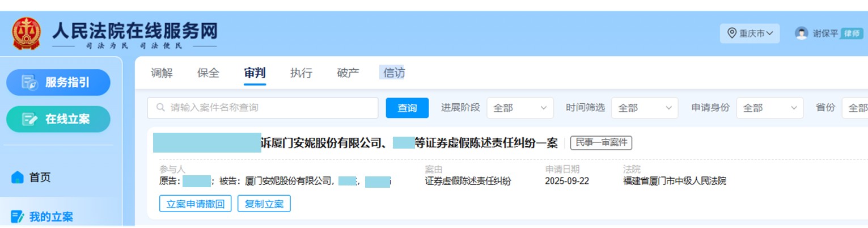The height and width of the screenshot is (228, 868).
Task: Click the user name 谢保平
Action: [x=825, y=33]
